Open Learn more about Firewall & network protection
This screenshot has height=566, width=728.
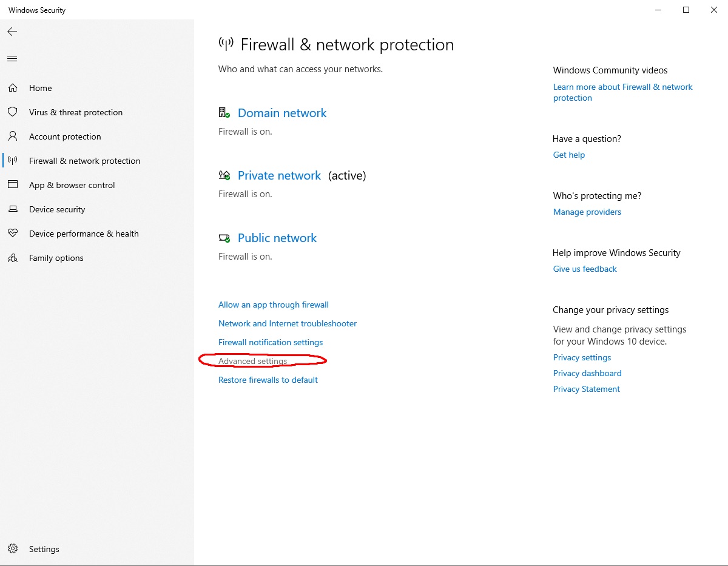(x=623, y=92)
